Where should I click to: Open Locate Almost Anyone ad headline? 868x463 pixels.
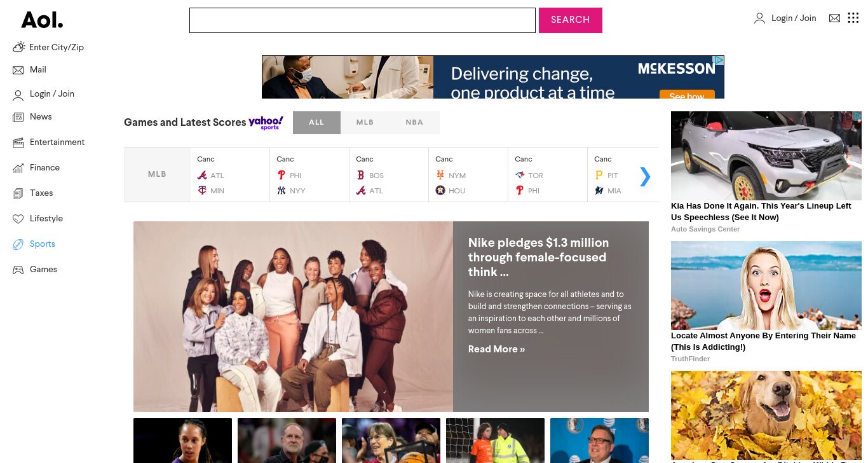pyautogui.click(x=763, y=342)
